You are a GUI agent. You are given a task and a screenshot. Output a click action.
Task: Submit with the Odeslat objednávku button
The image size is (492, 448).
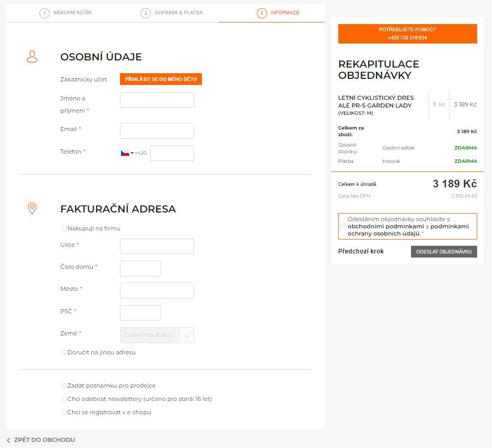[444, 252]
